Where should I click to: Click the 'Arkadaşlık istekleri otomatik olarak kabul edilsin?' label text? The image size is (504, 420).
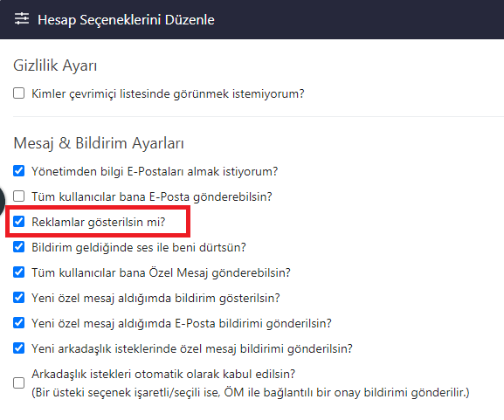[163, 374]
